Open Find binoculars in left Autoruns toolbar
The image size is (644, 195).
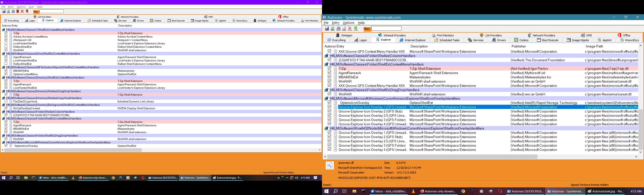click(13, 11)
